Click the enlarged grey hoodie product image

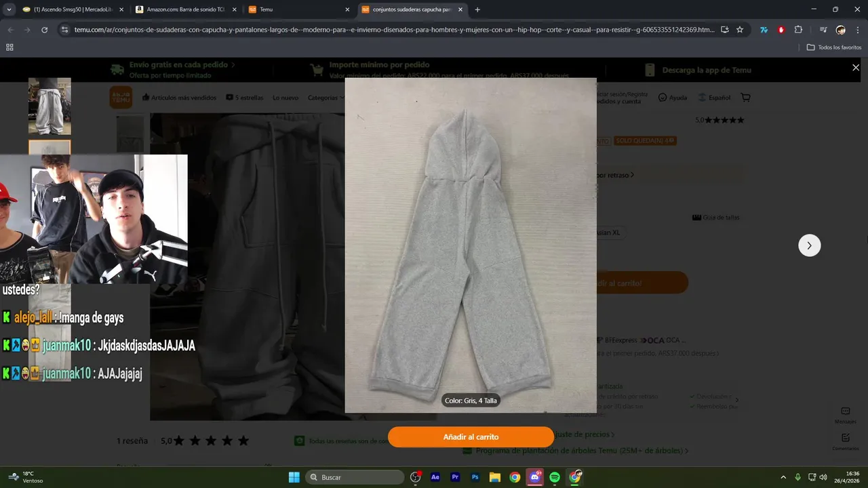click(x=471, y=245)
